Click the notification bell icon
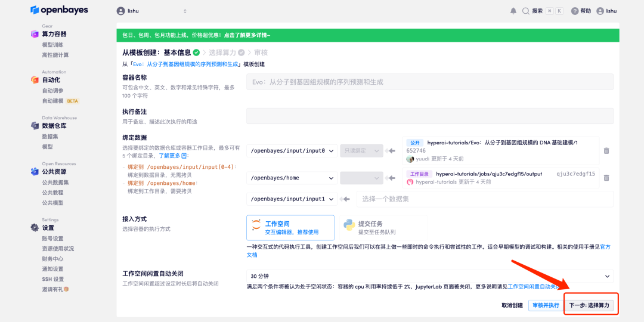The height and width of the screenshot is (322, 644). 513,11
